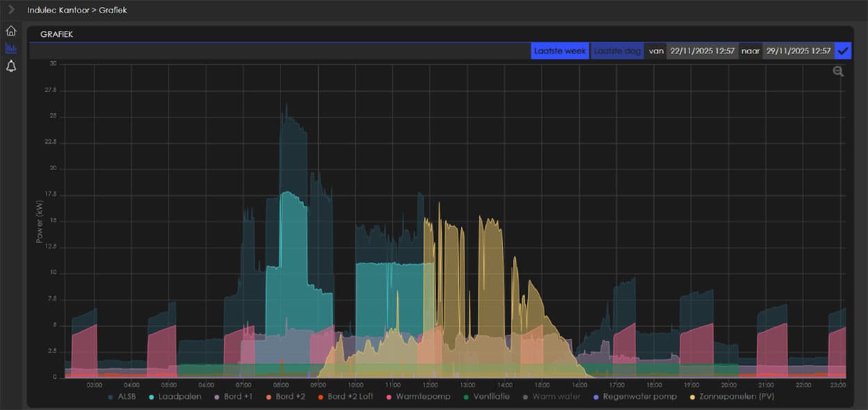The height and width of the screenshot is (410, 868).
Task: Click the 23:00 label on time axis
Action: click(x=838, y=385)
